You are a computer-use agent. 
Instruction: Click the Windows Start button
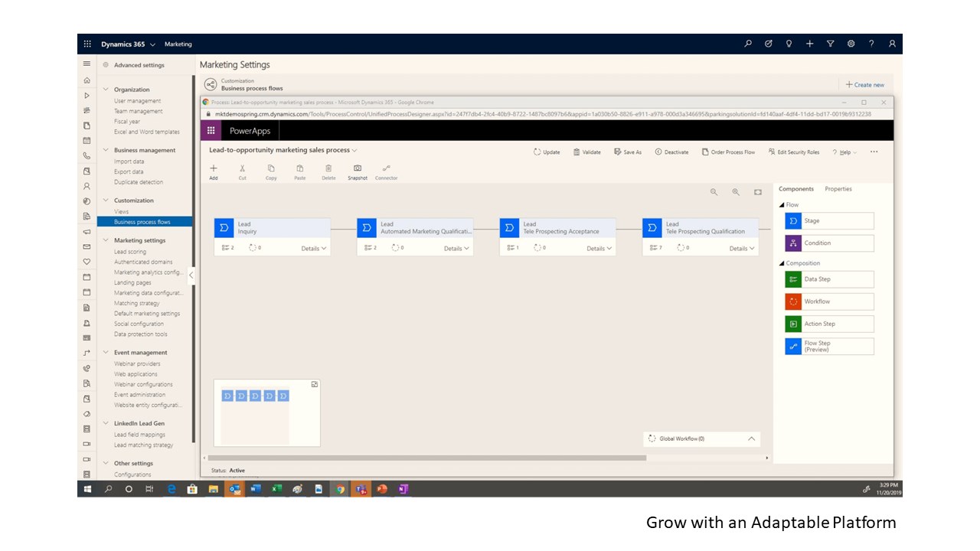[x=87, y=489]
